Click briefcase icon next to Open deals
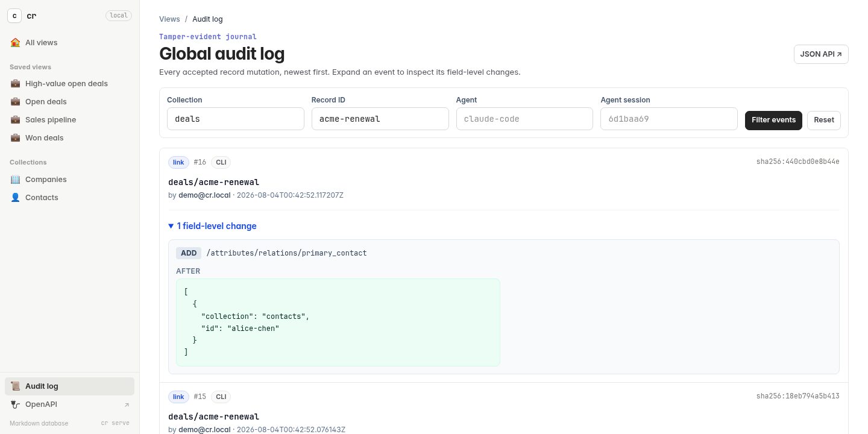This screenshot has height=434, width=868. pyautogui.click(x=15, y=102)
